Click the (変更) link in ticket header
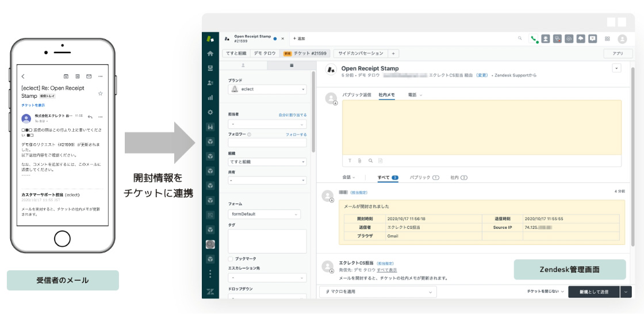Viewport: 644px width, 314px height. coord(482,75)
